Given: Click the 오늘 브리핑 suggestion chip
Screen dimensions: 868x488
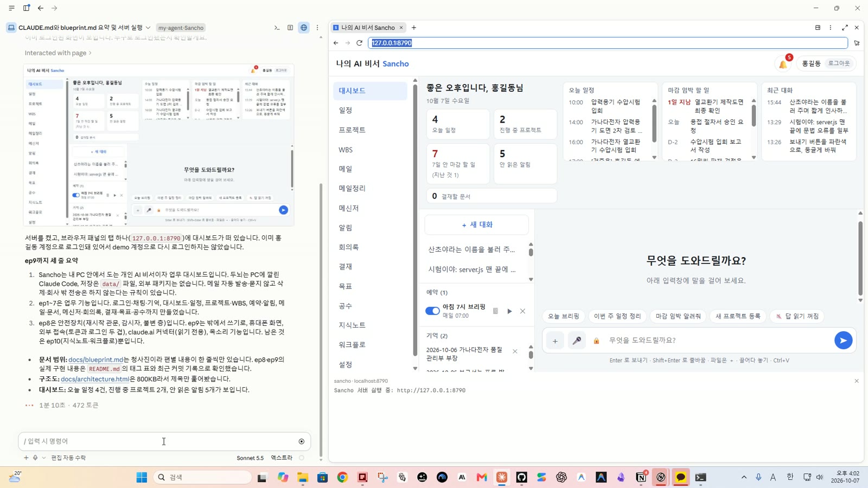Looking at the screenshot, I should point(563,316).
